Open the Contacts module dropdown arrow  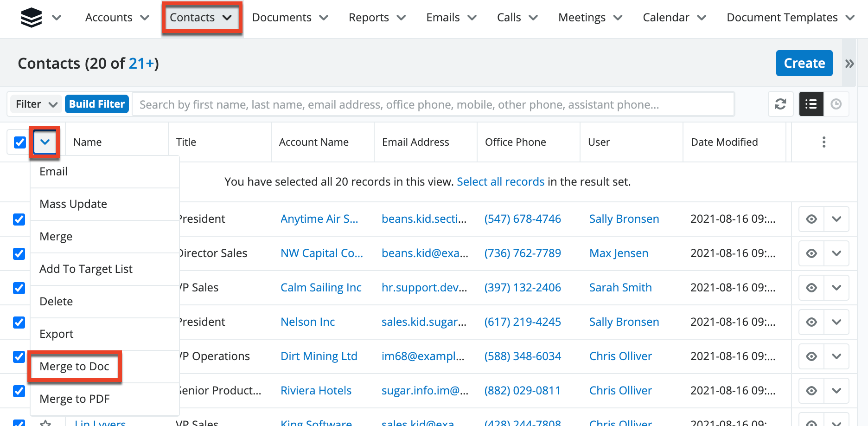click(x=227, y=18)
